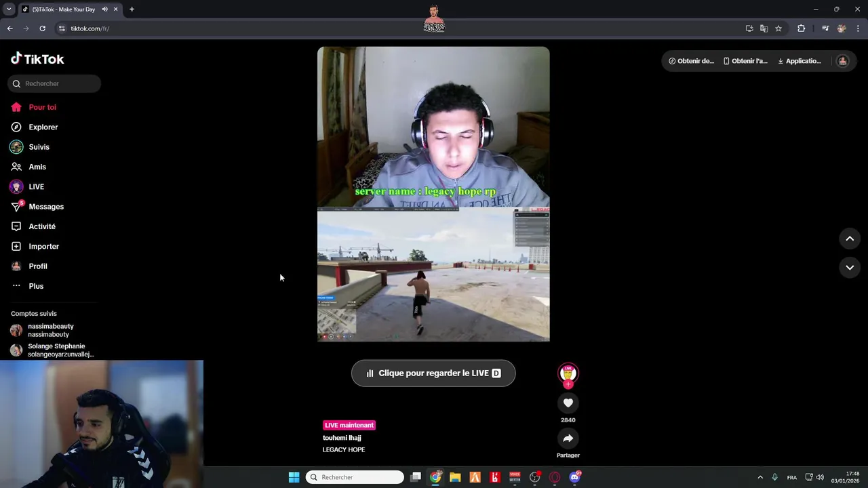
Task: Open the Pour toi feed
Action: 33,107
